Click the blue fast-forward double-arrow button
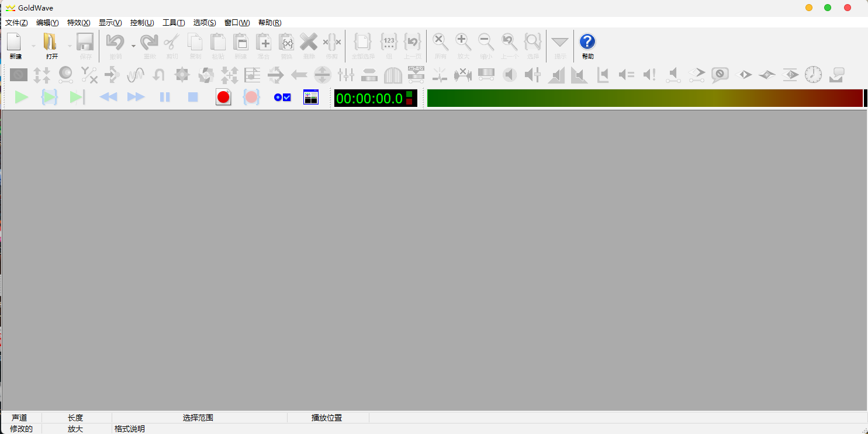868x434 pixels. (x=136, y=98)
